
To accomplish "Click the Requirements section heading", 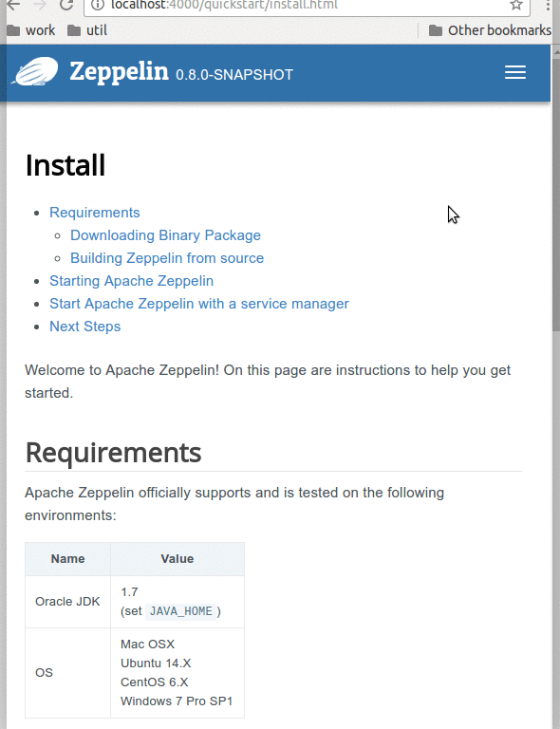I will pyautogui.click(x=113, y=453).
